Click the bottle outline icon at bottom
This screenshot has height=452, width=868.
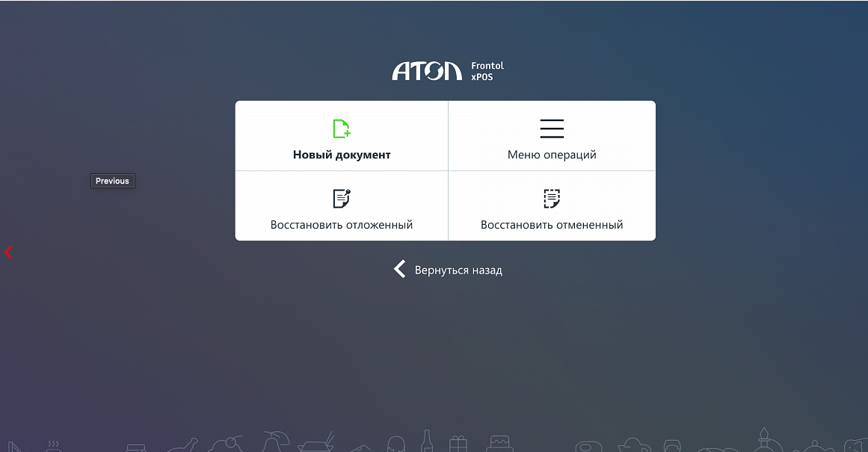(x=426, y=441)
